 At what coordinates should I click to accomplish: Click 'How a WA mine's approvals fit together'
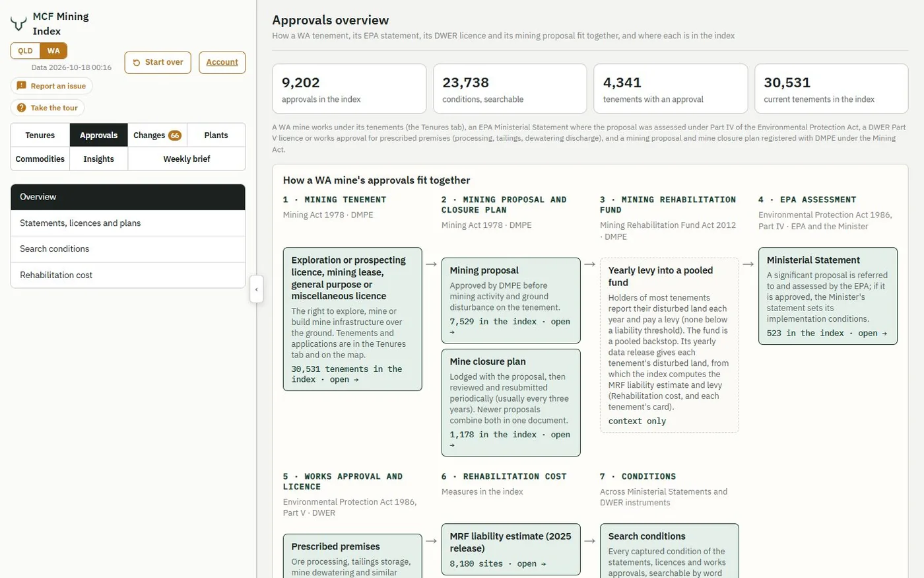(x=377, y=180)
